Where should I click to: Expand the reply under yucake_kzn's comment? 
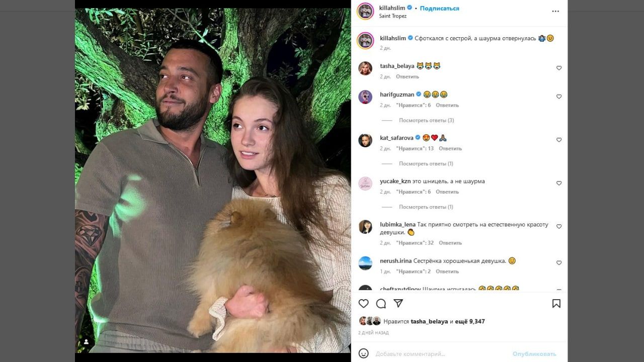tap(426, 207)
